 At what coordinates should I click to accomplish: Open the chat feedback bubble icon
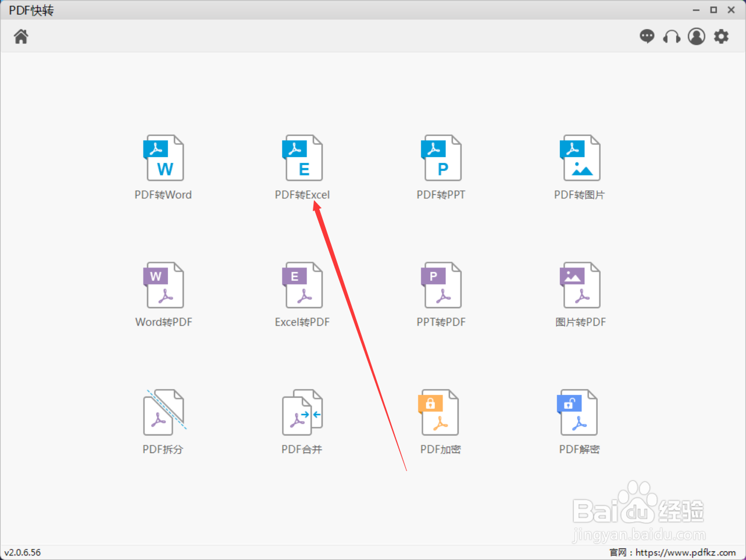tap(647, 37)
